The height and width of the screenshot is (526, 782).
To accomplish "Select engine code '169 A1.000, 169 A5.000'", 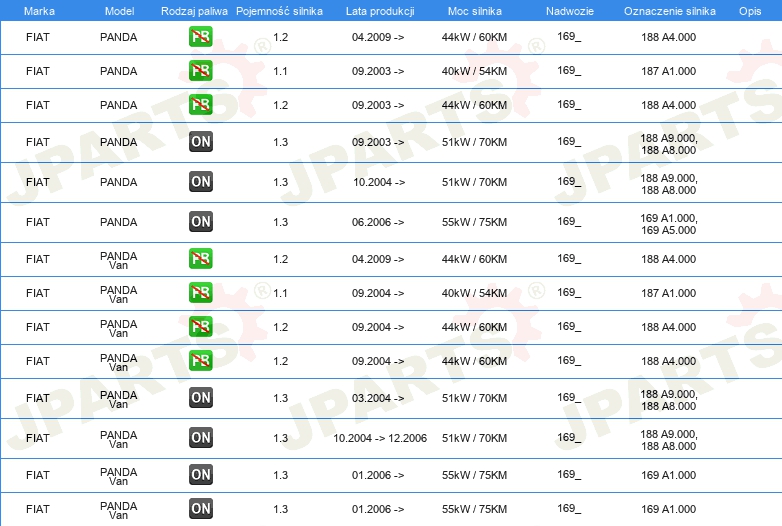I will click(x=669, y=224).
